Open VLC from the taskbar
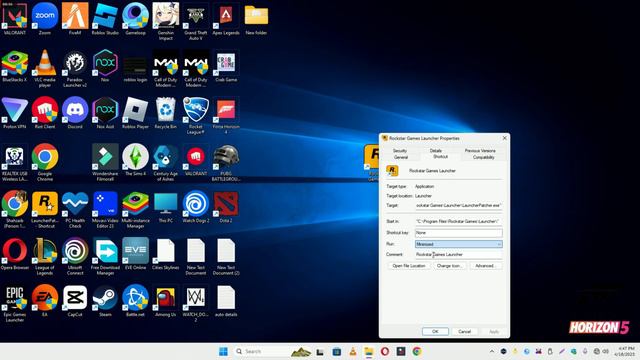The width and height of the screenshot is (640, 360). tap(353, 351)
